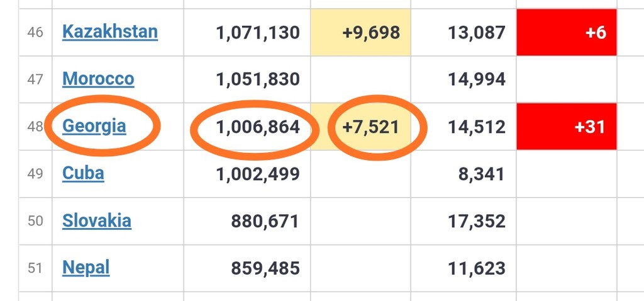Open the Morocco country link

coord(98,79)
